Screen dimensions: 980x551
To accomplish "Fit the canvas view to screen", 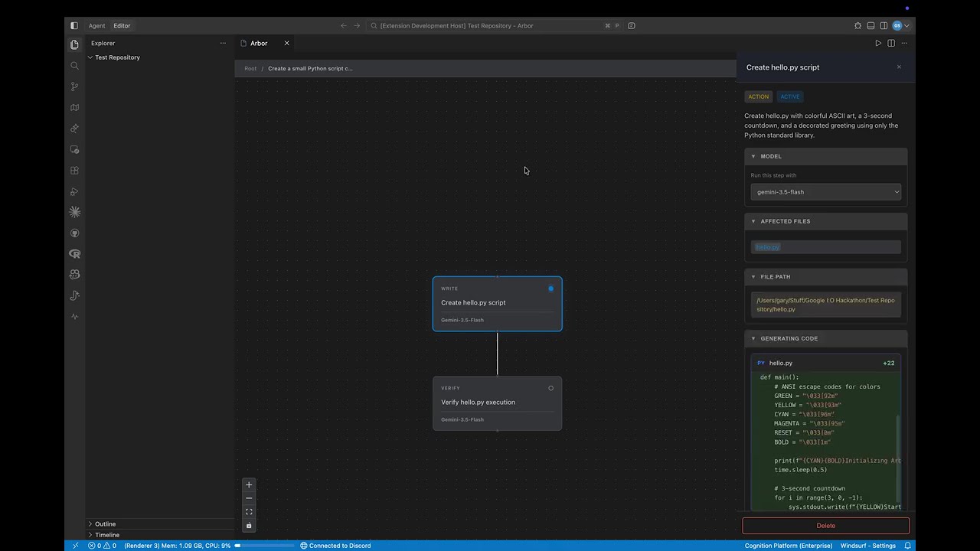I will point(249,512).
